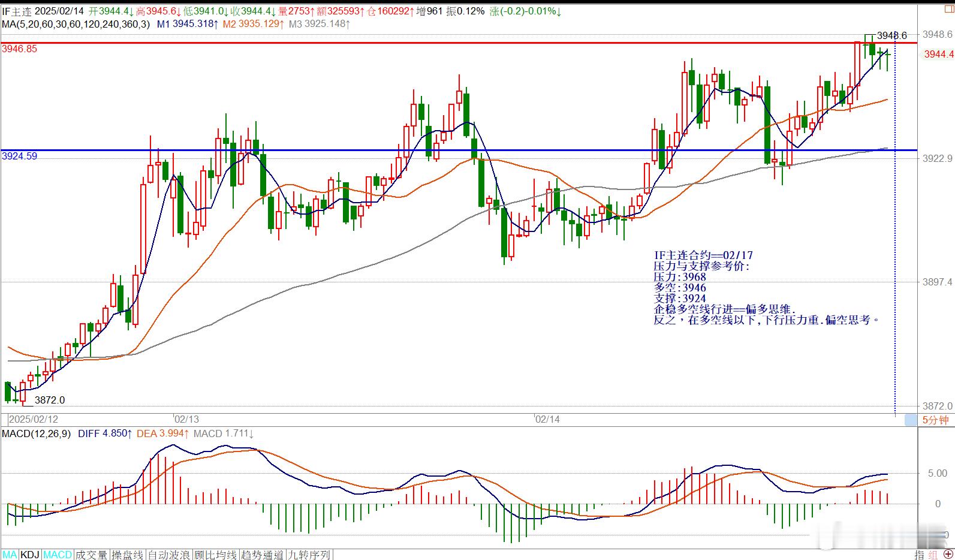This screenshot has width=955, height=560.
Task: Click the M1 3945.318 moving average value
Action: [x=187, y=24]
